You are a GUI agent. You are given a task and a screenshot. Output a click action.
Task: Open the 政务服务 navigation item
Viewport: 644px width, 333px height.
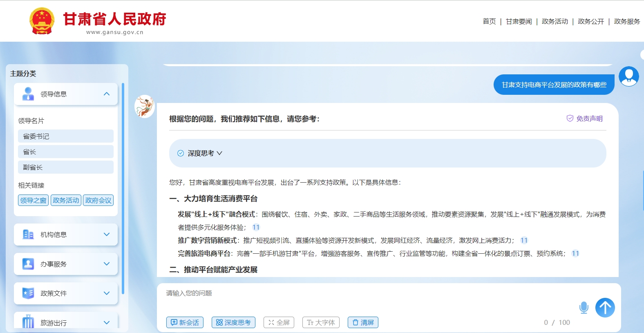point(627,21)
